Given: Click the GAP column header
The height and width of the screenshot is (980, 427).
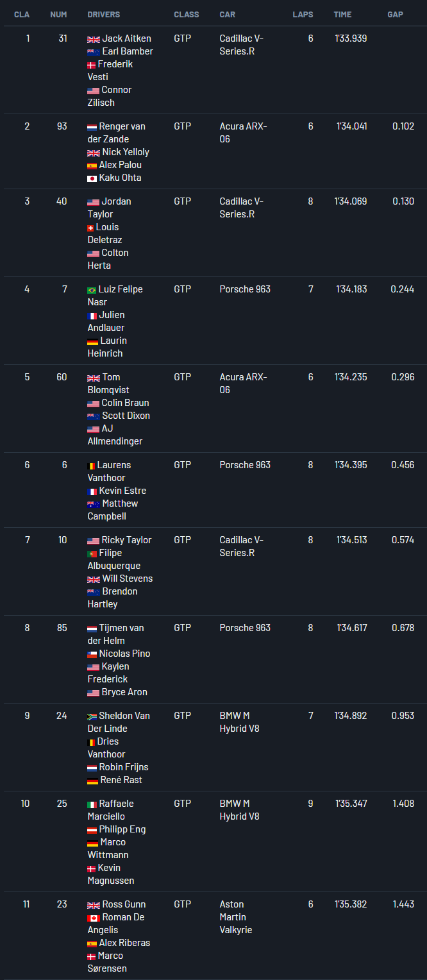Looking at the screenshot, I should coord(395,15).
